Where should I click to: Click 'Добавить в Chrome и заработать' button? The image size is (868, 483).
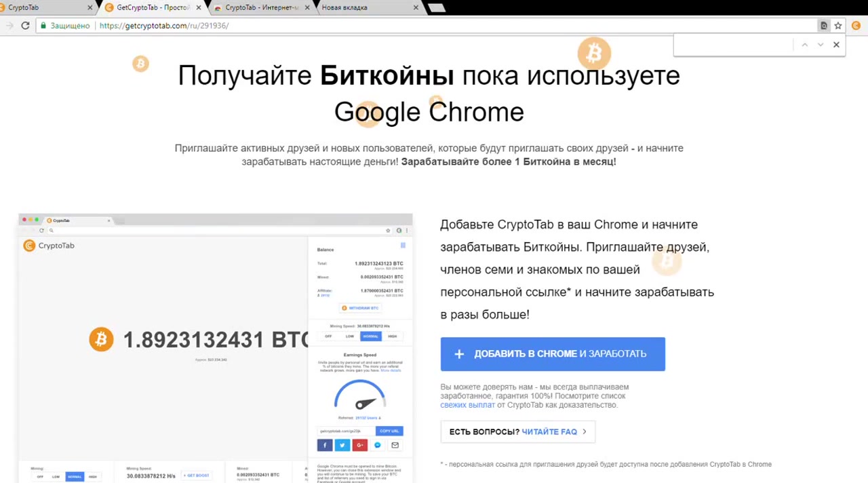point(552,354)
